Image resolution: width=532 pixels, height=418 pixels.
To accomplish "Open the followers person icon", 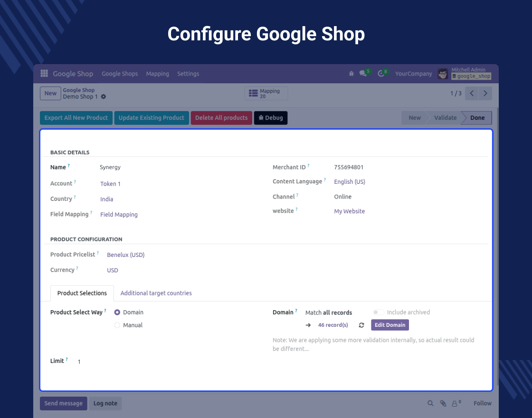I will click(x=454, y=403).
